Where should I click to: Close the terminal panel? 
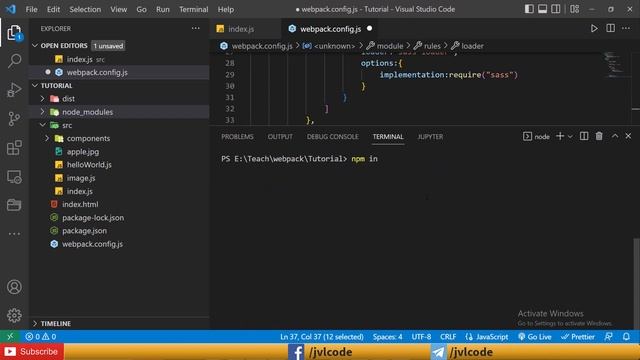tap(628, 136)
